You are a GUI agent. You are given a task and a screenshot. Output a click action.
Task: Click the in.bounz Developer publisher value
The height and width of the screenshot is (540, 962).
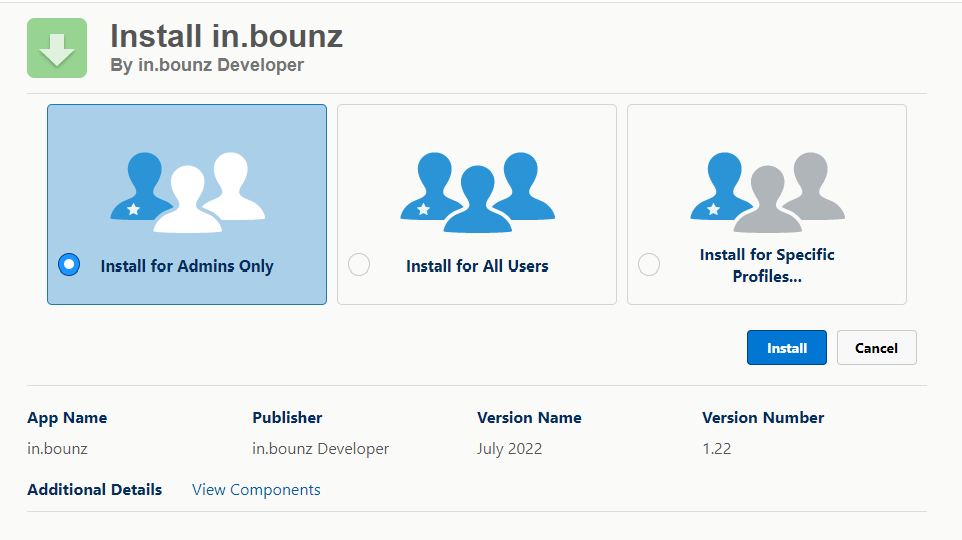320,449
